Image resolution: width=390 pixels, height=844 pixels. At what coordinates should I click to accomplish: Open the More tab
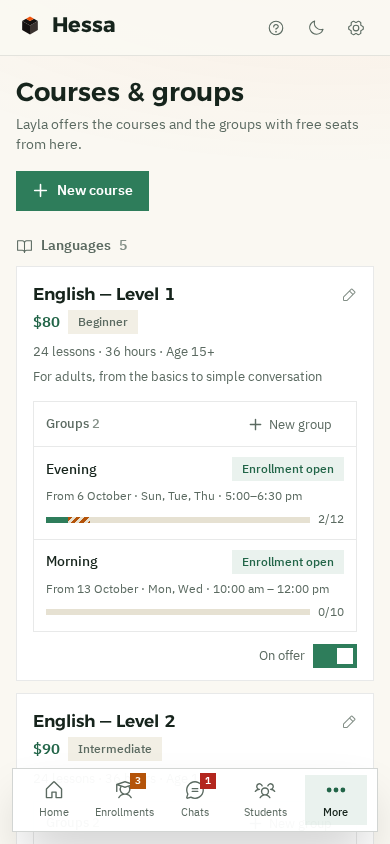click(336, 800)
